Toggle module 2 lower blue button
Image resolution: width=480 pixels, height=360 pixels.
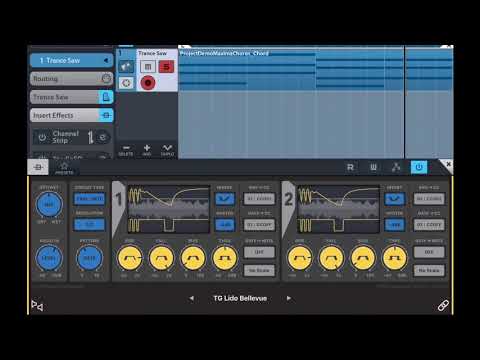point(395,225)
